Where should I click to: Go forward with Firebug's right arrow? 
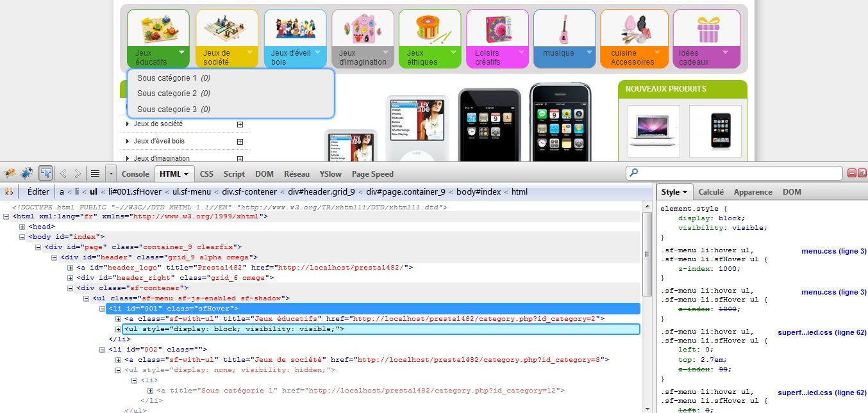(78, 174)
